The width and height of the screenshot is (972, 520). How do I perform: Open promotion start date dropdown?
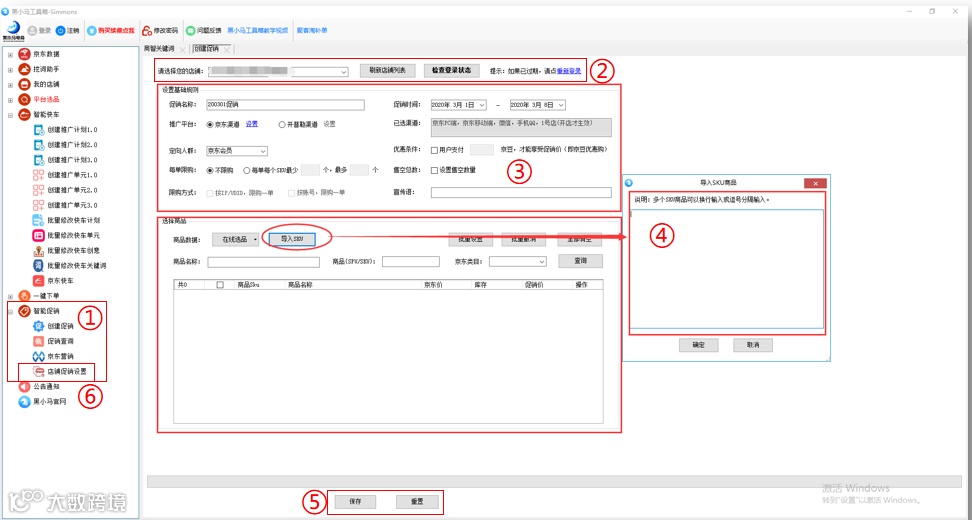(482, 105)
